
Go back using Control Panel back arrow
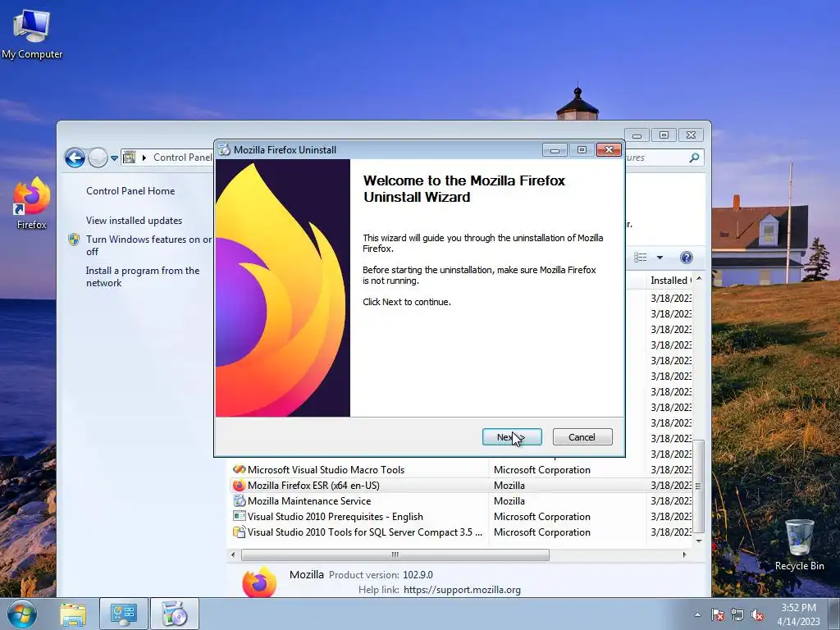75,157
